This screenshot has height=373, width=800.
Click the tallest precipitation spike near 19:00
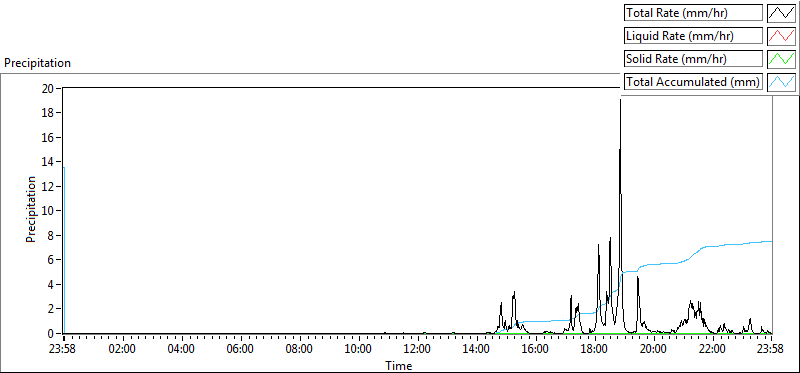620,102
